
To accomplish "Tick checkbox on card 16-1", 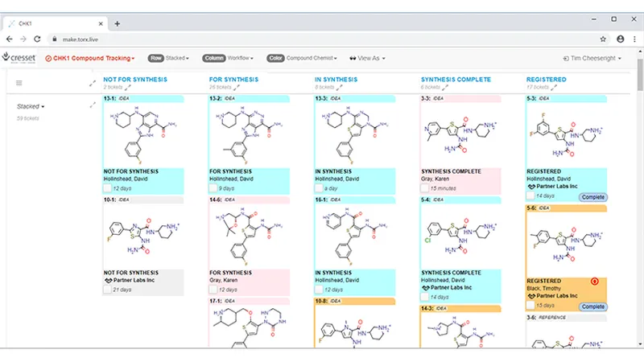I will [319, 290].
